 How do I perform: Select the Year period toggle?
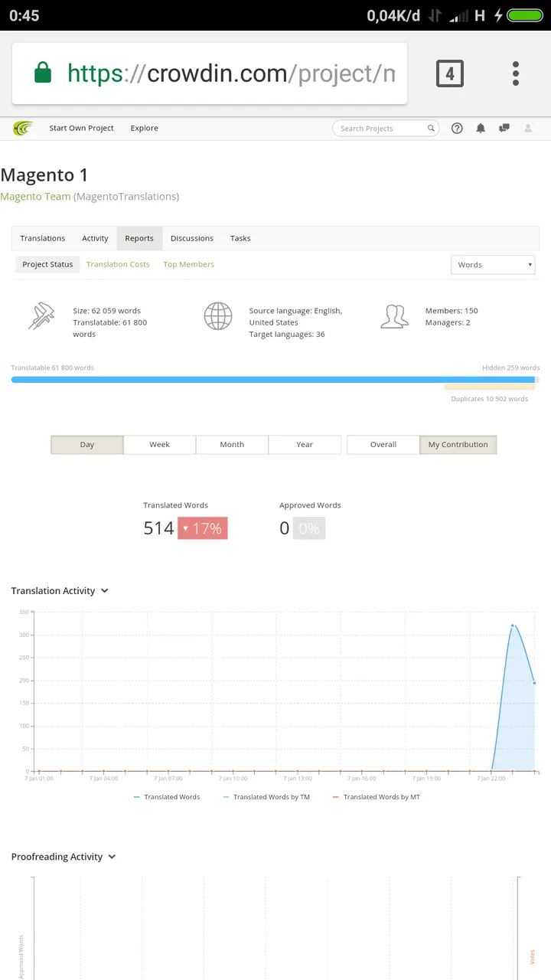coord(305,445)
